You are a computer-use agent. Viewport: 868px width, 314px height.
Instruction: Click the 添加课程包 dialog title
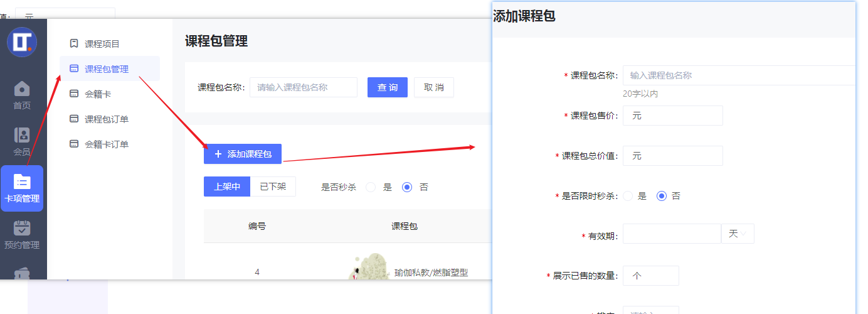point(524,16)
